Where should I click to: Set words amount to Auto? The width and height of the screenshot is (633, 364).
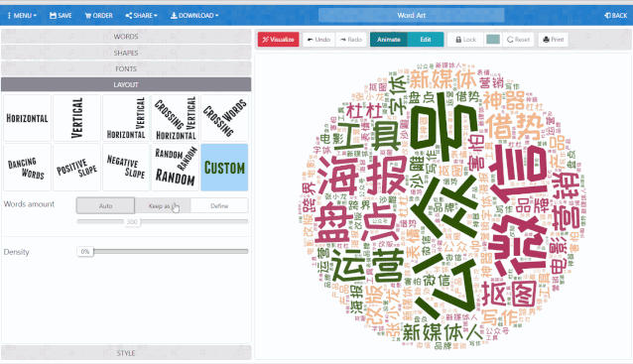pyautogui.click(x=105, y=206)
